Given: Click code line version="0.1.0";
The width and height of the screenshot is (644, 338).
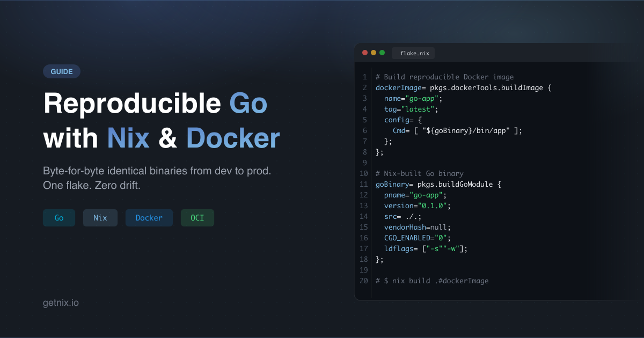Looking at the screenshot, I should coord(418,205).
